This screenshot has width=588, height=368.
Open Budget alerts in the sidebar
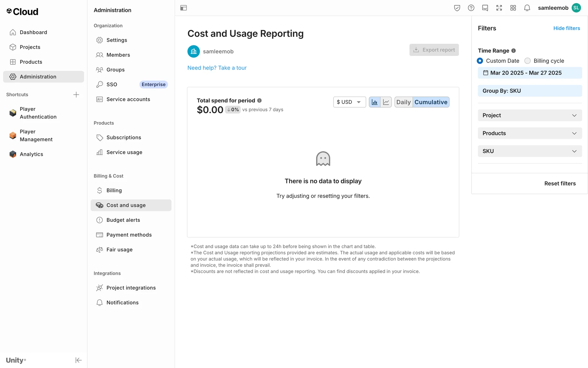click(123, 220)
